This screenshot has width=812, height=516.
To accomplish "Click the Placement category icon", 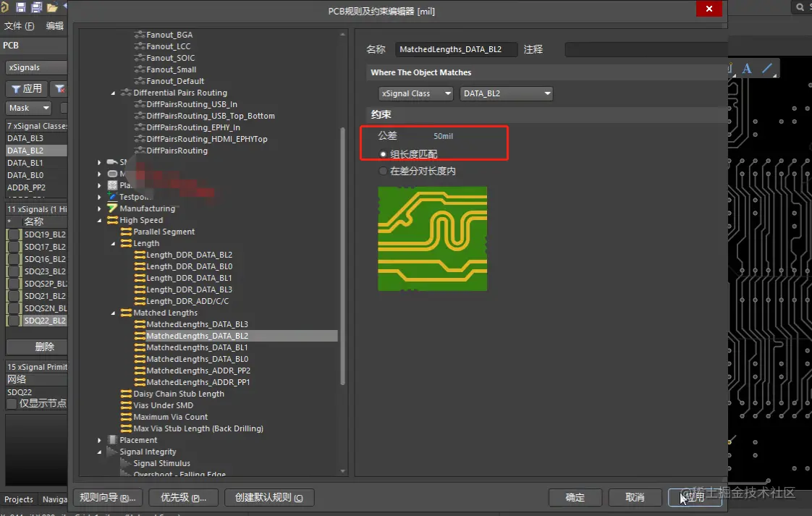I will pyautogui.click(x=112, y=440).
